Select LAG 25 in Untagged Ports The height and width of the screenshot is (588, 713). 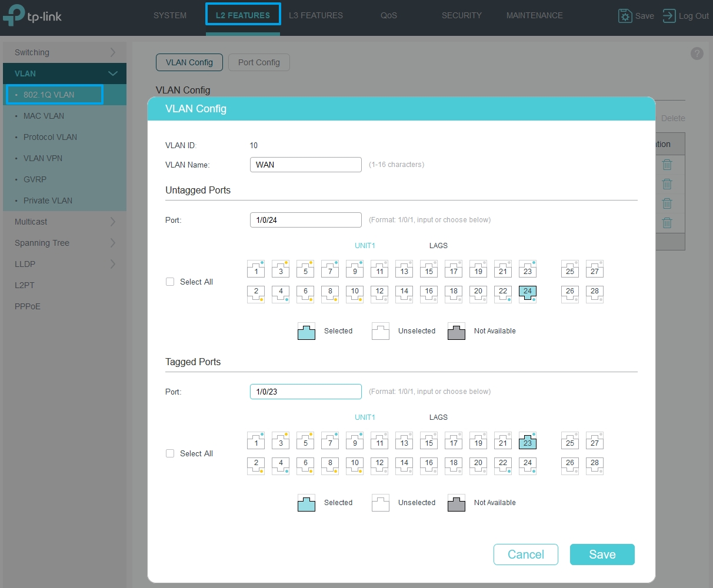point(570,269)
